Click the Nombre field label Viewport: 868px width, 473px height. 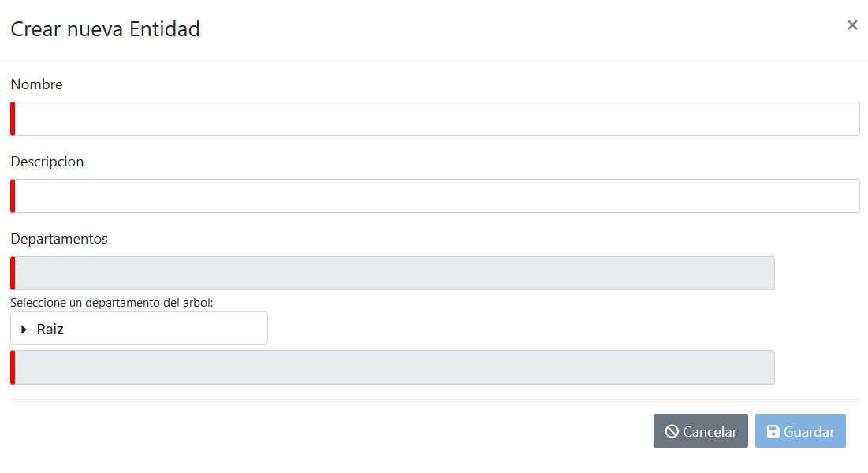click(36, 84)
